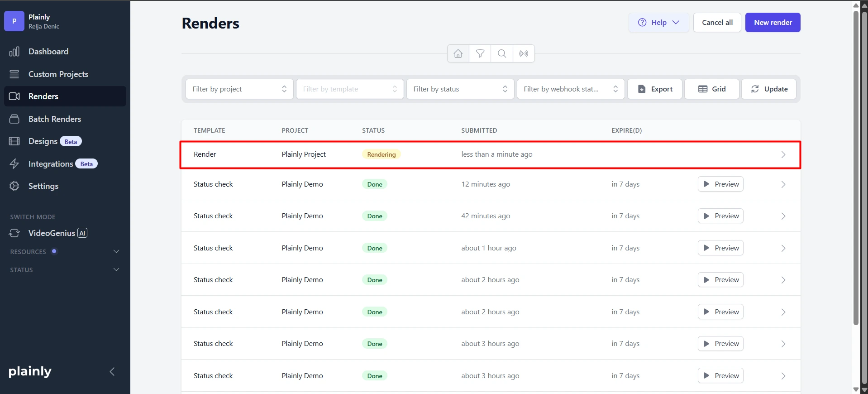Click the Plainly Project cell
Viewport: 868px width, 394px height.
(x=304, y=154)
